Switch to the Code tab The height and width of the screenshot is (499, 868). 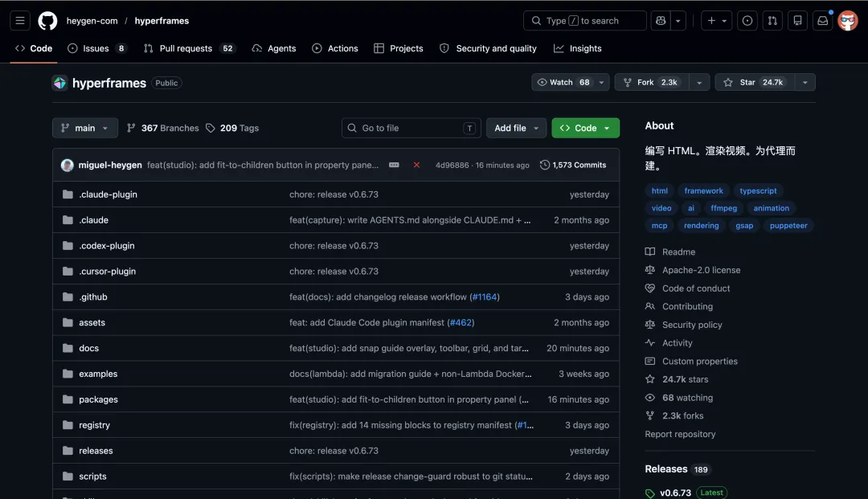(x=34, y=49)
